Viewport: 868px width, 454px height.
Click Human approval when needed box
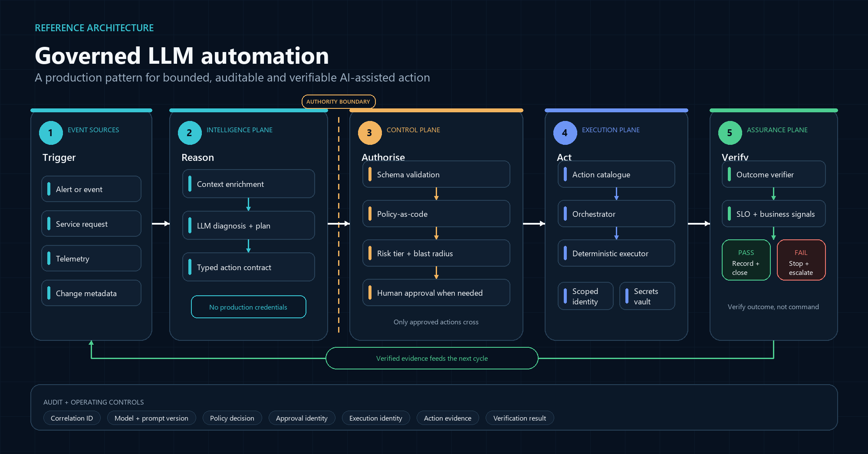click(x=436, y=293)
